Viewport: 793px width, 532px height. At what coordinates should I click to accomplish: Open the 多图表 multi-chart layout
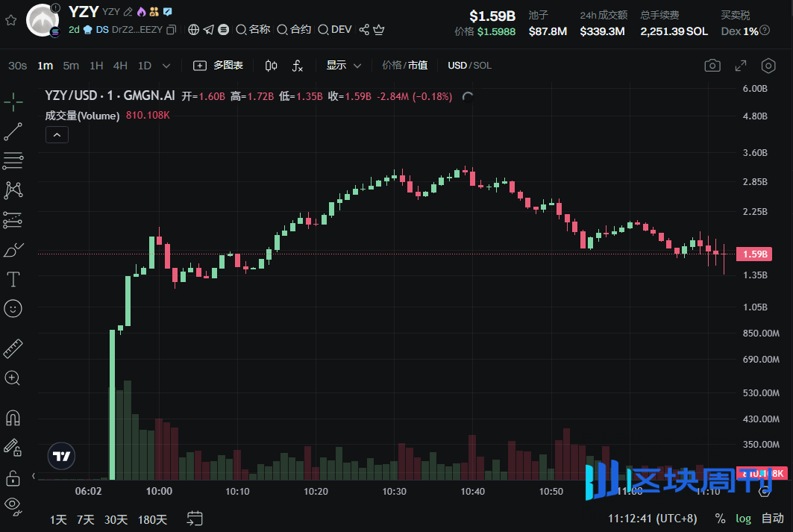coord(218,66)
